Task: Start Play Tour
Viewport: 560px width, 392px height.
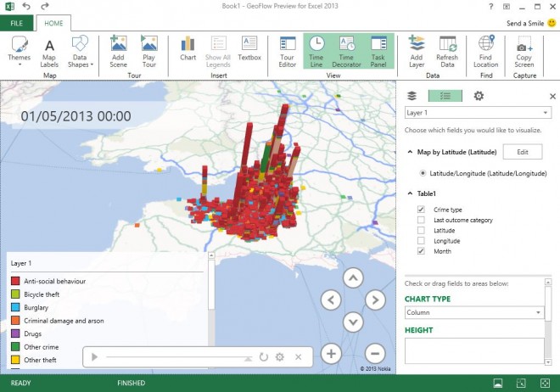Action: point(149,52)
